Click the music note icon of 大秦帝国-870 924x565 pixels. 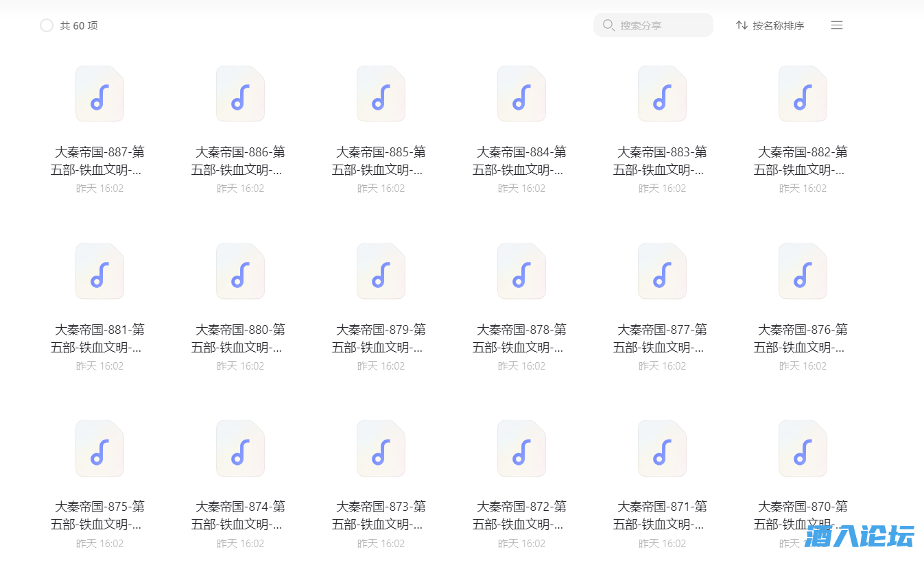[803, 449]
